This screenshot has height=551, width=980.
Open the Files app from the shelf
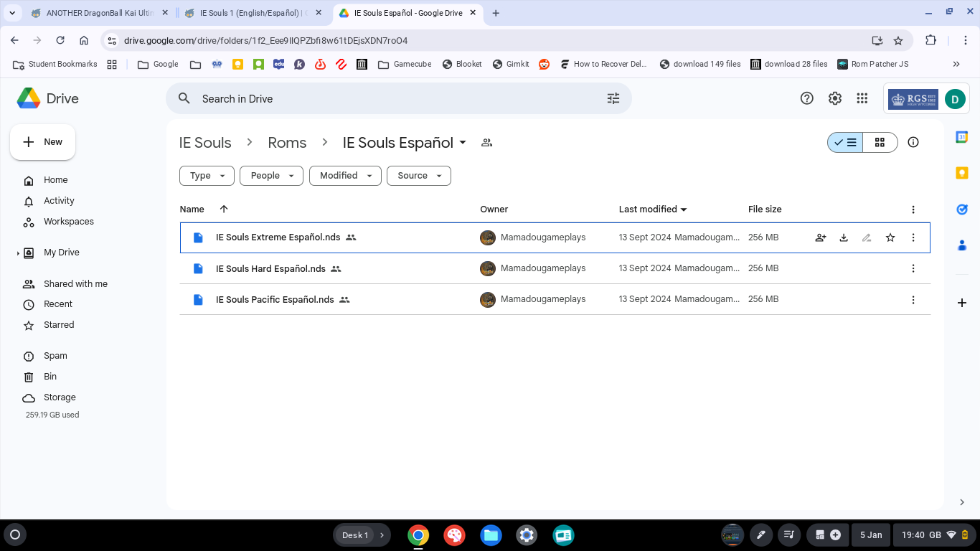tap(491, 535)
